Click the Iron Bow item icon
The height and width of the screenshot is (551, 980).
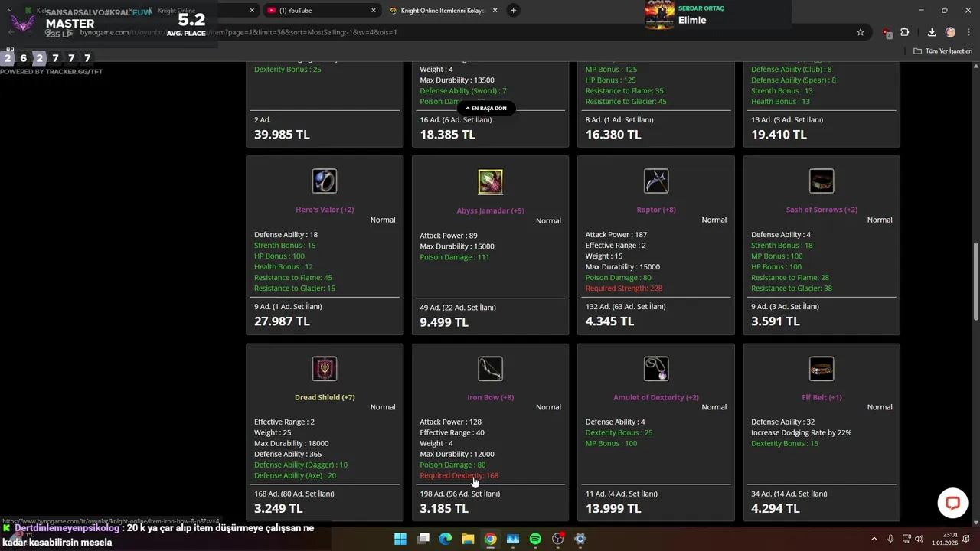coord(490,369)
